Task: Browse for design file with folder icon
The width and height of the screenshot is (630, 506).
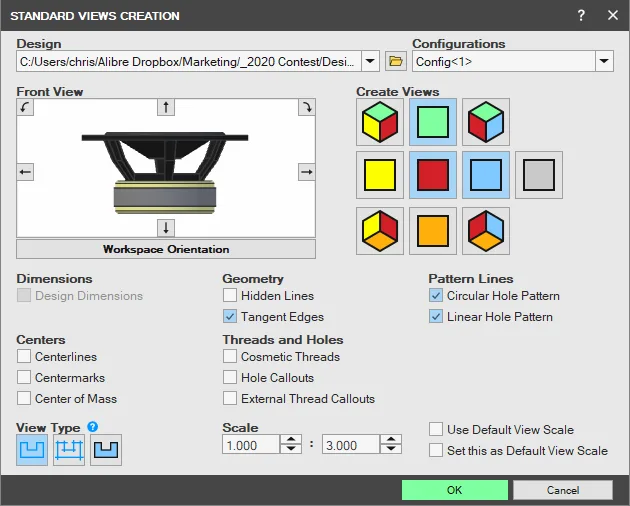Action: click(x=396, y=61)
